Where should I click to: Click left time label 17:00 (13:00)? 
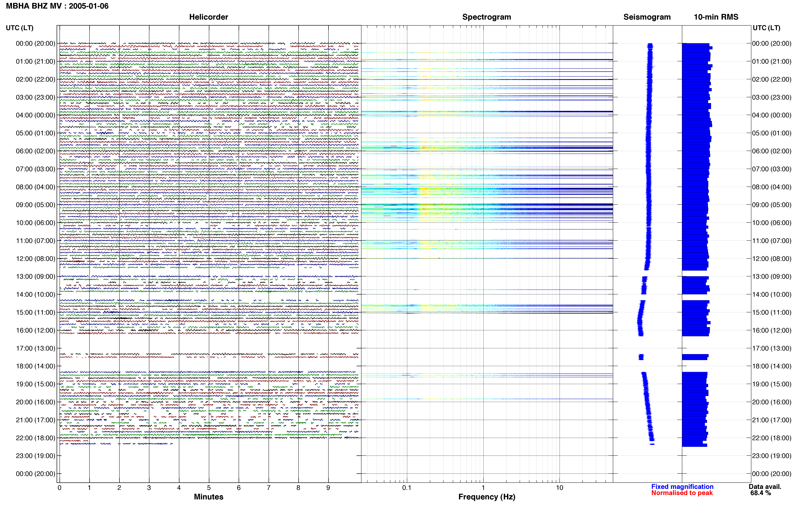coord(36,348)
